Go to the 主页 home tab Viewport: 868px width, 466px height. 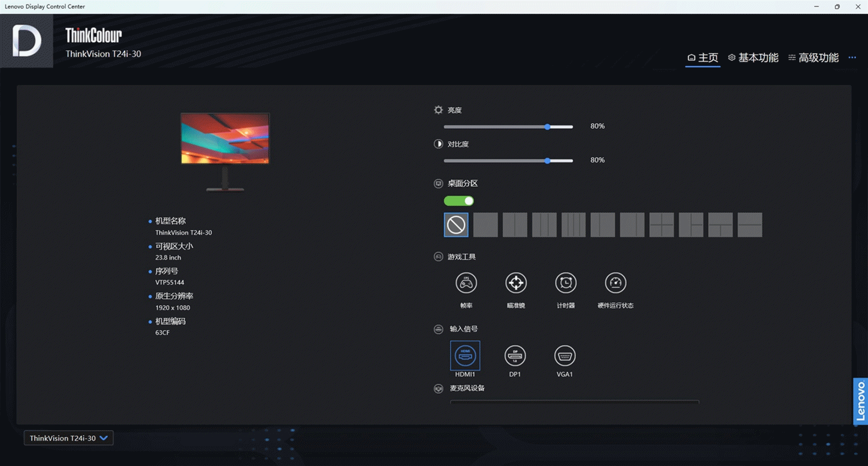coord(703,58)
